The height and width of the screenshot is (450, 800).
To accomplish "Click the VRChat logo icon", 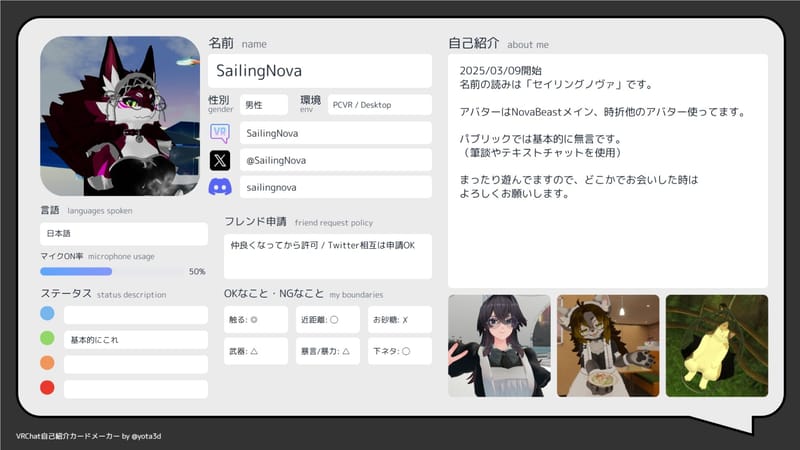I will pyautogui.click(x=220, y=133).
